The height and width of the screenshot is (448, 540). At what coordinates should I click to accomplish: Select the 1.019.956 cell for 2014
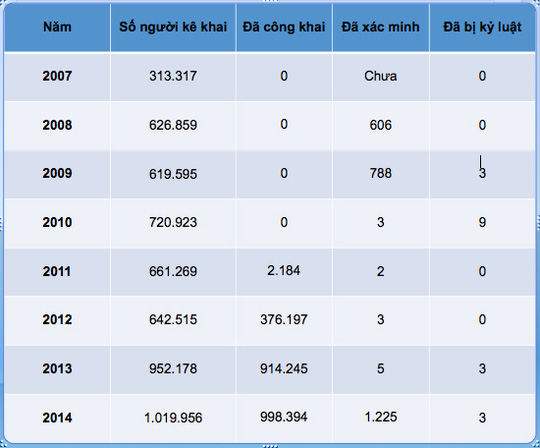pyautogui.click(x=173, y=418)
